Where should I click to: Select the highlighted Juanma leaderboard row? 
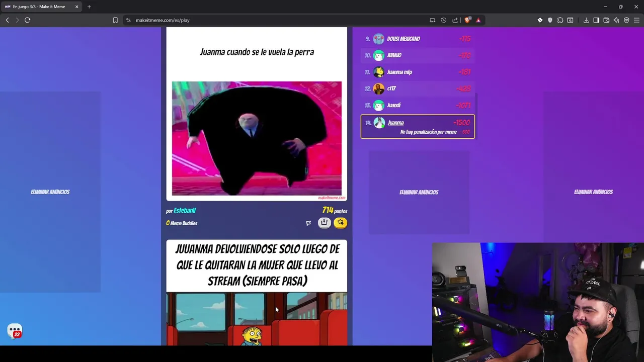tap(418, 127)
